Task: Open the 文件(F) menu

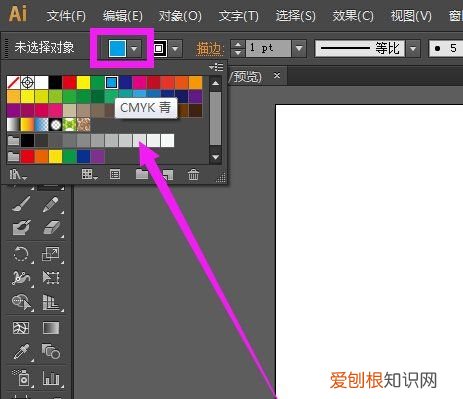Action: (x=66, y=16)
